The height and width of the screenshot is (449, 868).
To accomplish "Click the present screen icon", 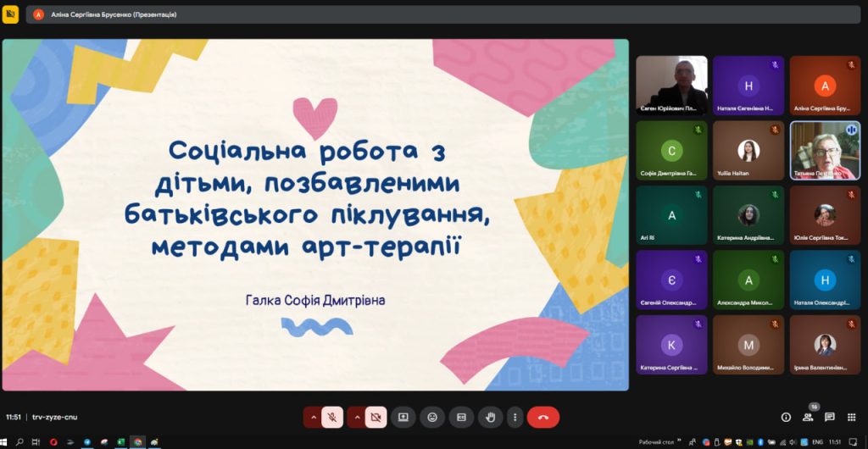I will (x=403, y=417).
